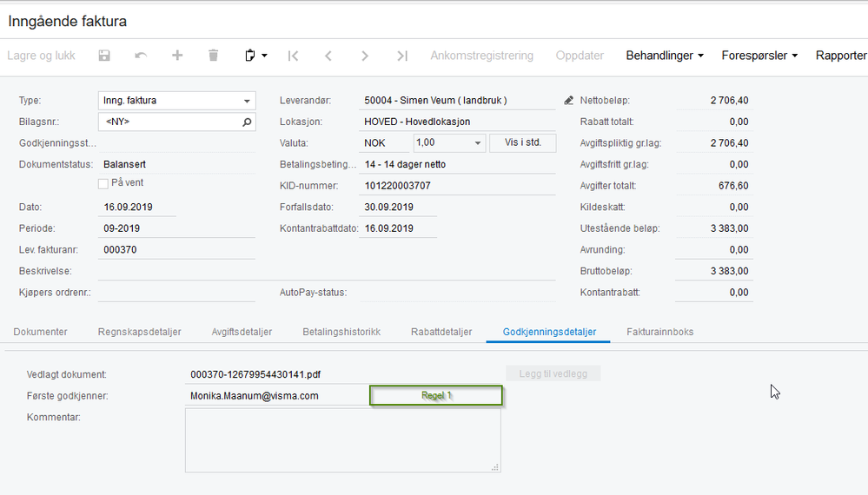Screen dimensions: 868x495
Task: Open the Behandlinger menu
Action: 665,56
